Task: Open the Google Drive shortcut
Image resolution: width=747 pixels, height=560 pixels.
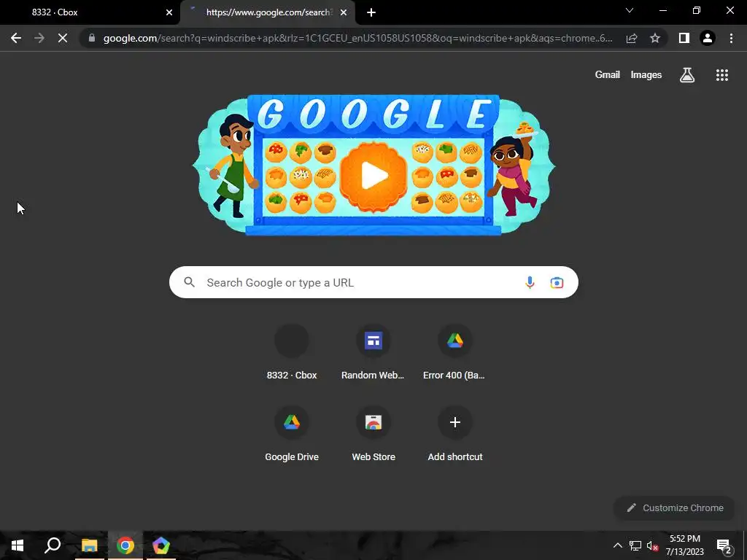Action: coord(292,434)
